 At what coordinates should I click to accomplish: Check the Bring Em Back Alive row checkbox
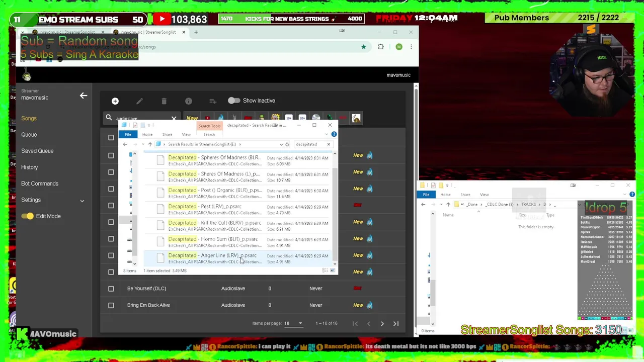point(111,305)
